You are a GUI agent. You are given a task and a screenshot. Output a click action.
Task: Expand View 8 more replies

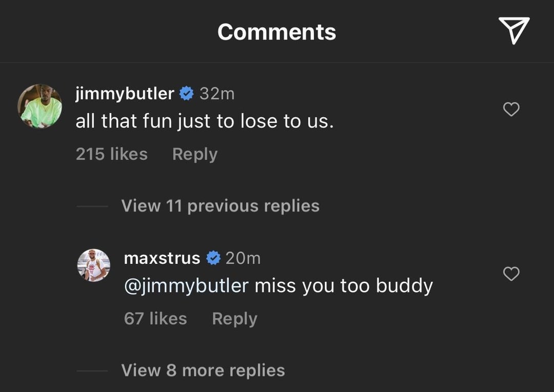(x=203, y=370)
